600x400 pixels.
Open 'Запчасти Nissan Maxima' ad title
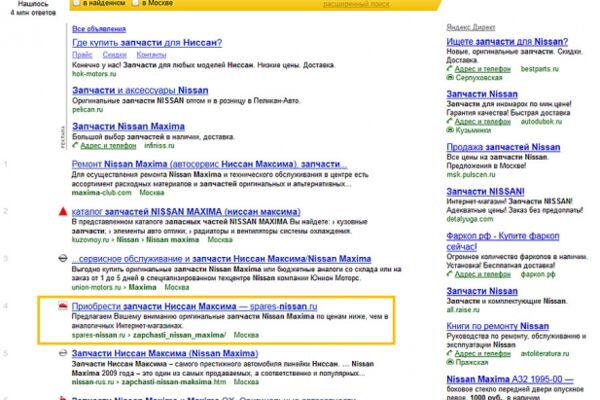[x=128, y=126]
